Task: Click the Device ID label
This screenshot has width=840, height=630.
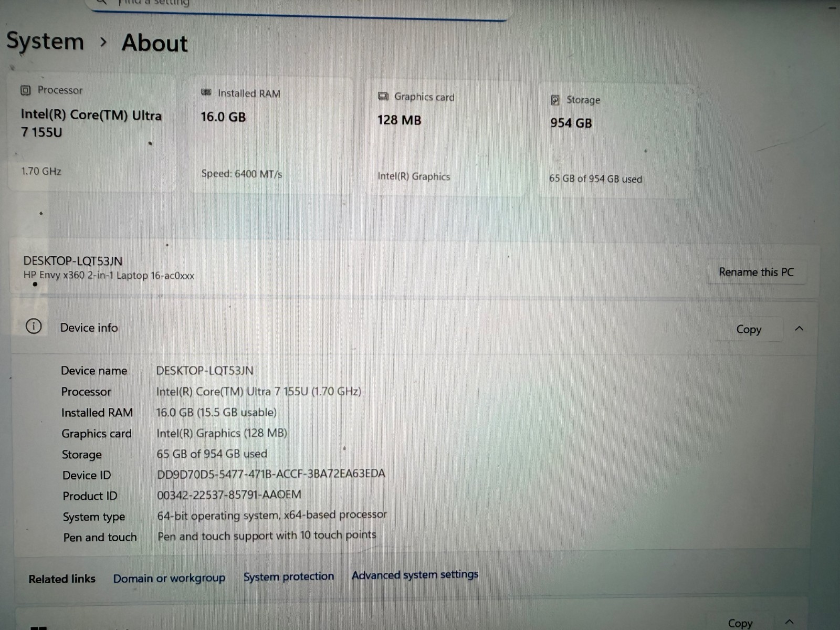Action: point(87,475)
